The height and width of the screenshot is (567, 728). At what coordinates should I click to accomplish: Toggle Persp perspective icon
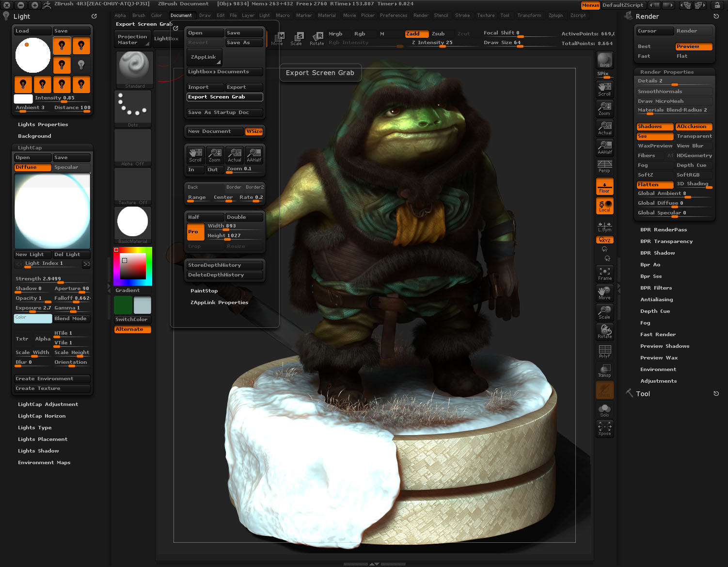click(604, 166)
